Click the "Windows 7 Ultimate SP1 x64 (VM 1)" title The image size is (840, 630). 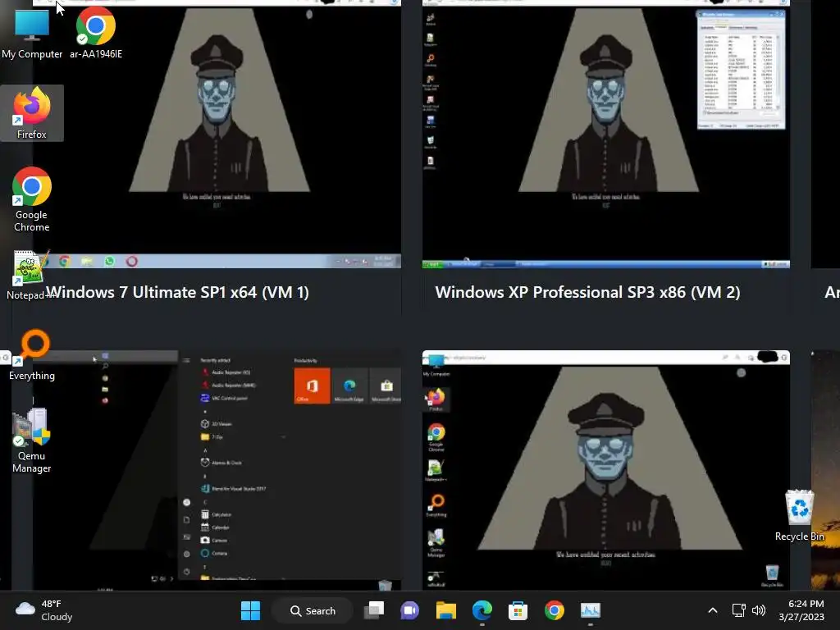click(177, 293)
